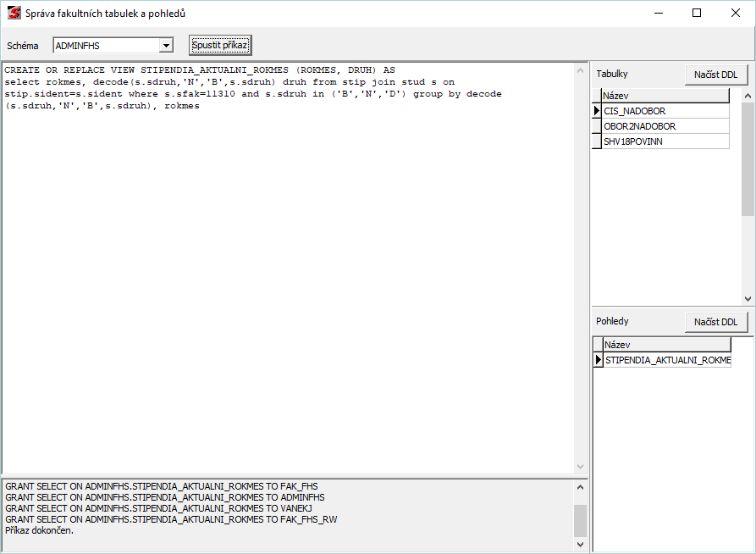This screenshot has height=554, width=756.
Task: Click the GRANT SELECT output log area
Action: pos(288,508)
